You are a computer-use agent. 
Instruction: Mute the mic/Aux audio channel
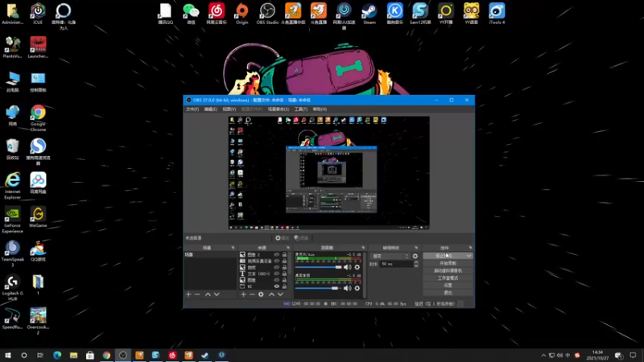[348, 267]
